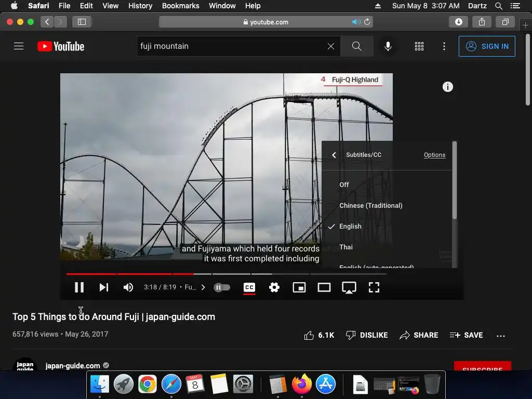Toggle Safari's sidebar
532x399 pixels.
[x=82, y=22]
